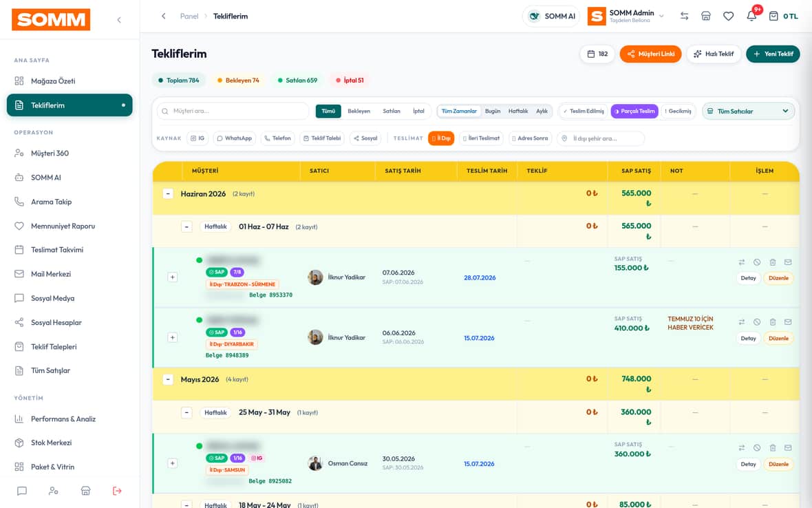
Task: Click the logout icon at sidebar bottom
Action: (117, 490)
